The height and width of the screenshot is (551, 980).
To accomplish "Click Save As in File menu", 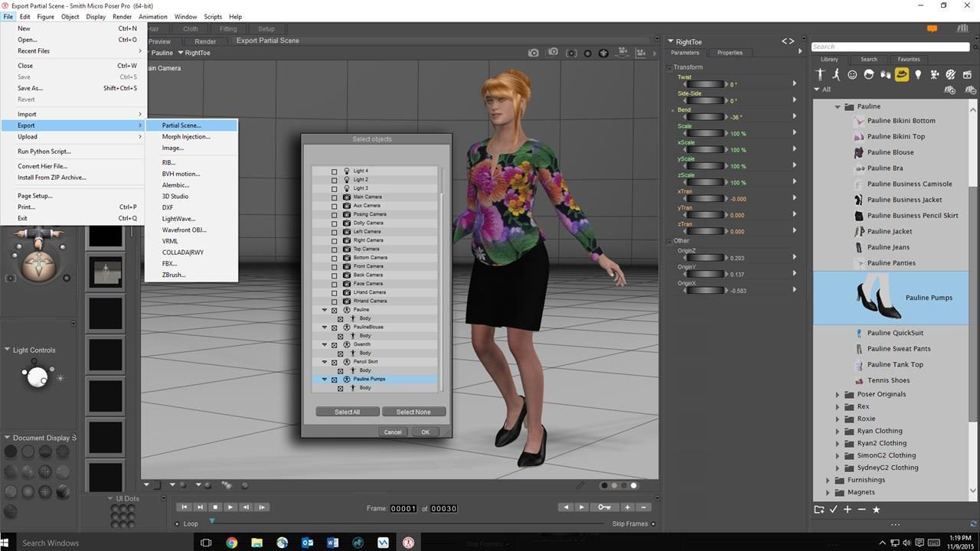I will tap(73, 88).
